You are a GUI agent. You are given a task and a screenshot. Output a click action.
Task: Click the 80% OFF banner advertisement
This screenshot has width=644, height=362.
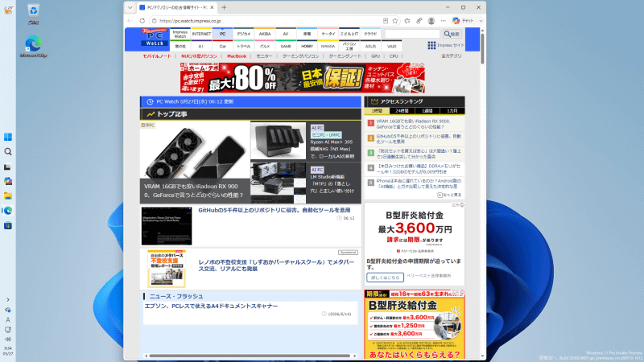(303, 77)
